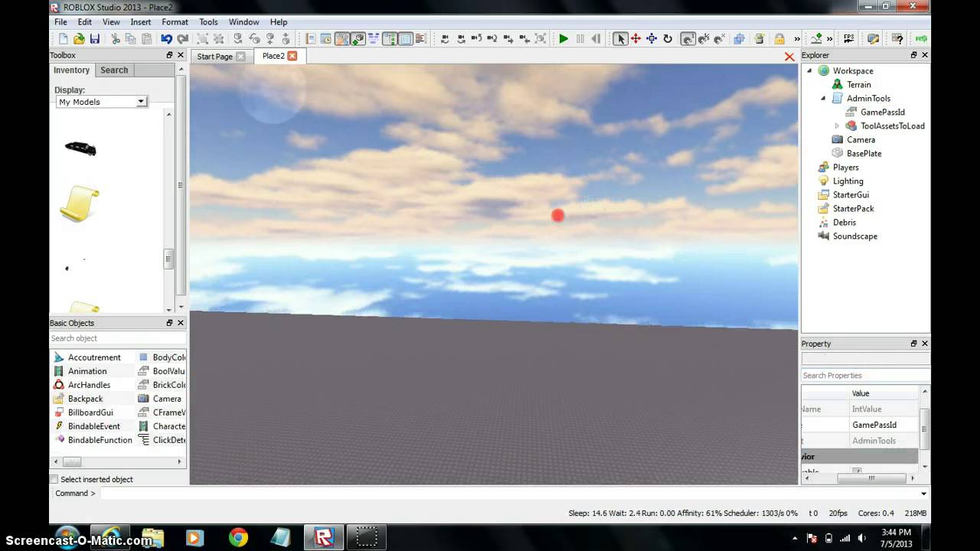The width and height of the screenshot is (980, 551).
Task: Insert an ArcHandles basic object
Action: pyautogui.click(x=89, y=385)
